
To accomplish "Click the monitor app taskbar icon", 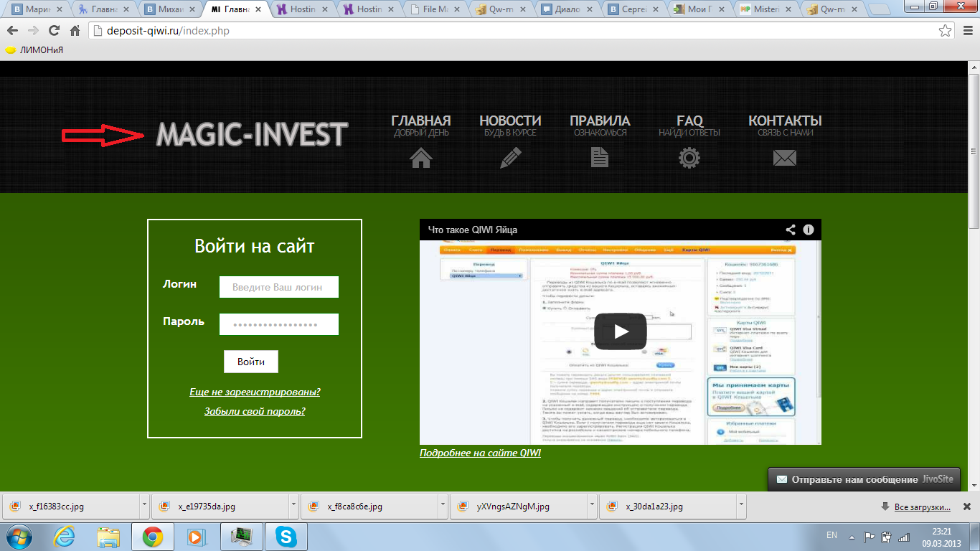I will click(x=240, y=537).
